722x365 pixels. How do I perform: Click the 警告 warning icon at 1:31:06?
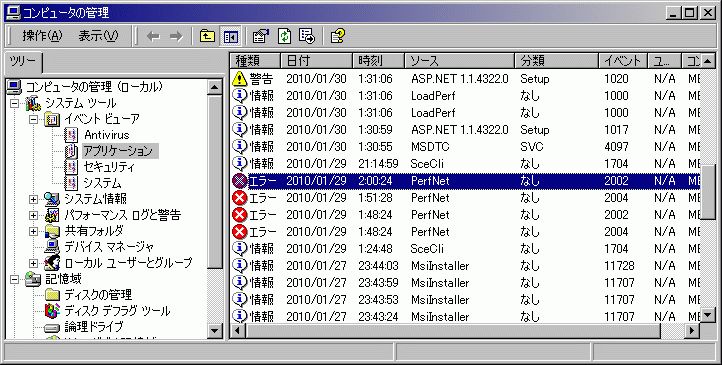[240, 79]
